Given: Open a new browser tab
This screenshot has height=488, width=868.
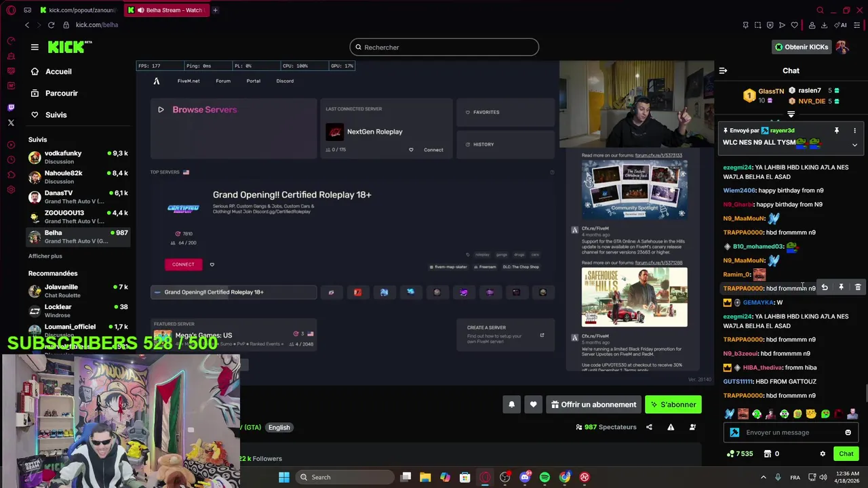Looking at the screenshot, I should click(x=215, y=10).
